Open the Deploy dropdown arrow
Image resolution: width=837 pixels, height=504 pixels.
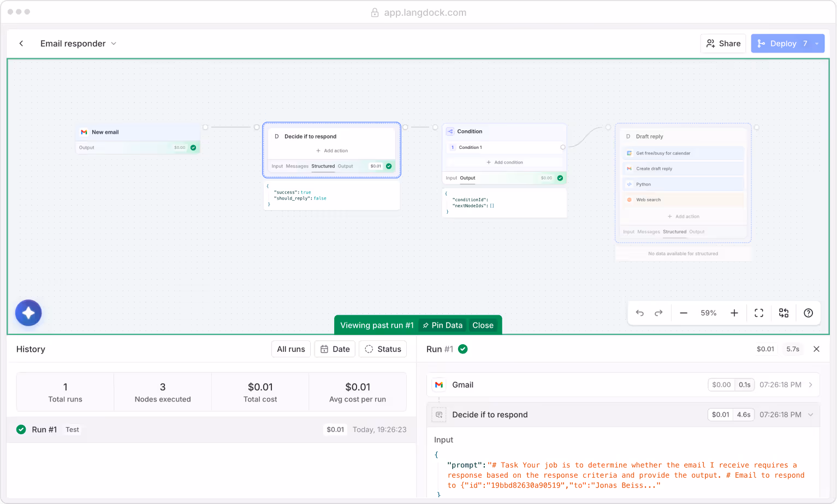coord(817,44)
